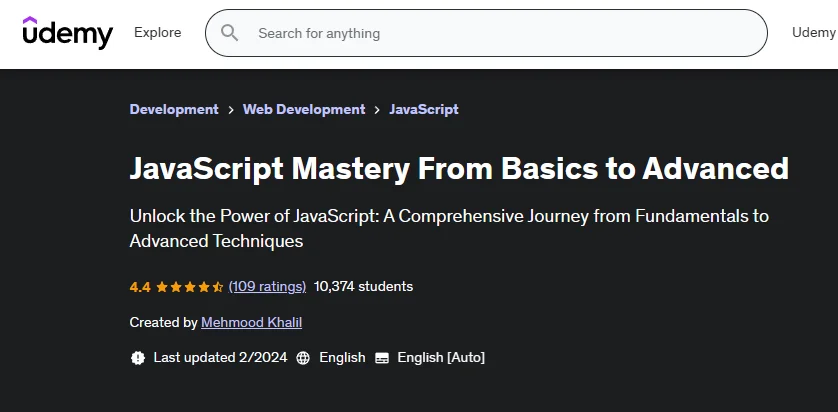Click the closed captions icon

pyautogui.click(x=382, y=357)
